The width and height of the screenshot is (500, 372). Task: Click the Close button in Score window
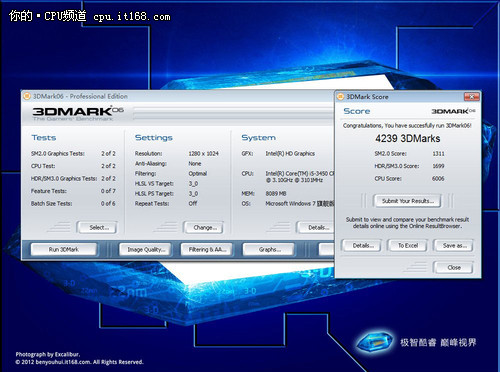pos(453,267)
